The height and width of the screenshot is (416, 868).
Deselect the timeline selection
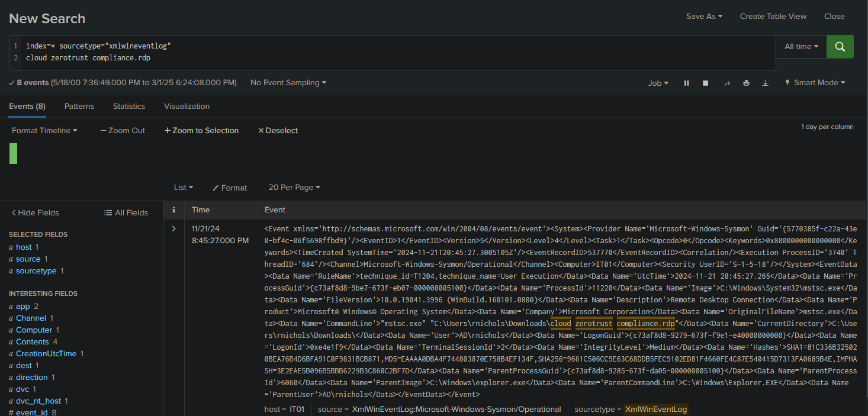click(x=278, y=130)
